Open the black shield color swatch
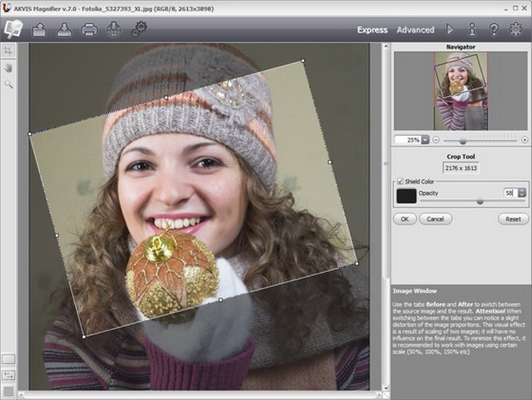Viewport: 532px width, 400px height. [406, 196]
